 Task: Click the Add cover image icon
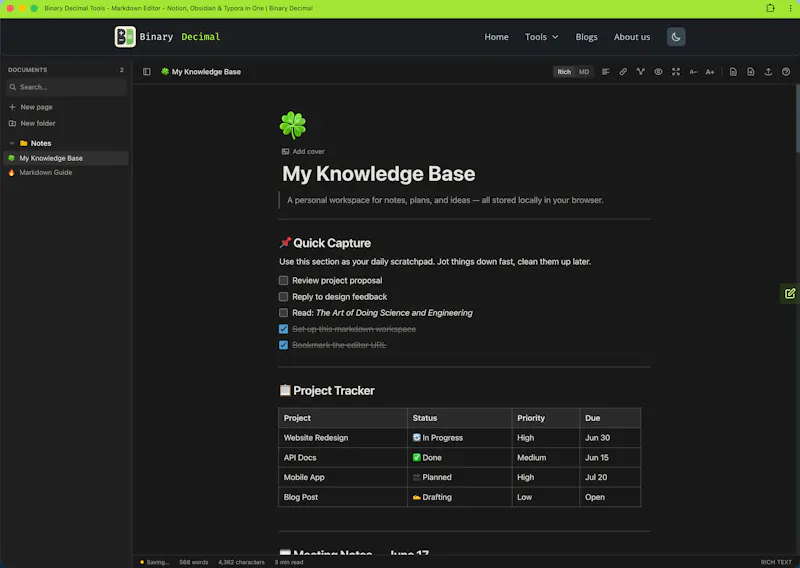(285, 152)
